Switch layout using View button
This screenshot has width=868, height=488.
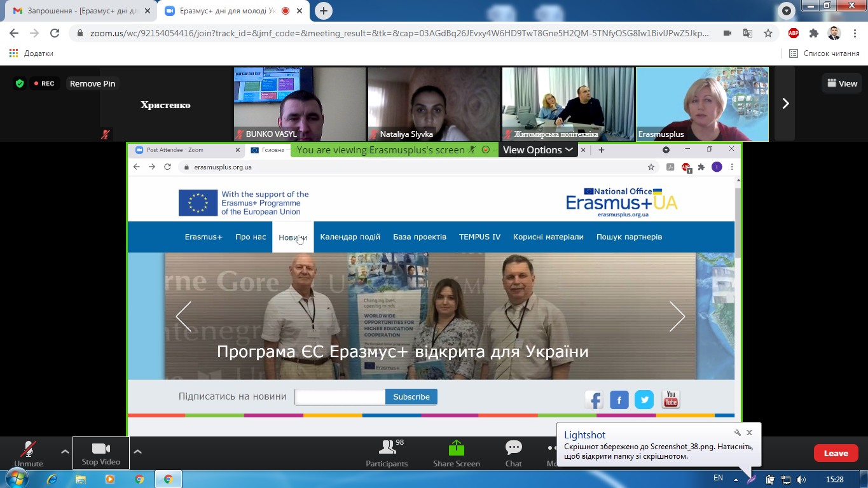(841, 83)
